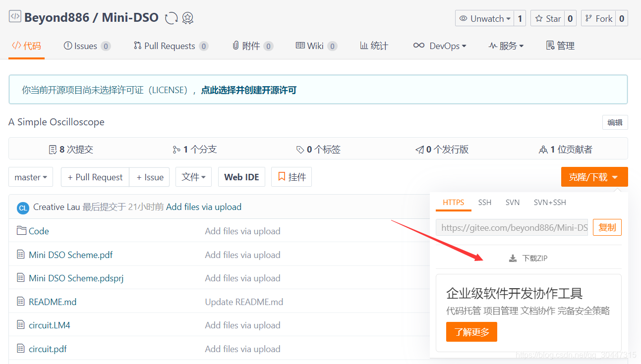View the 1 位贡献者 contributors
The image size is (641, 364).
click(566, 149)
